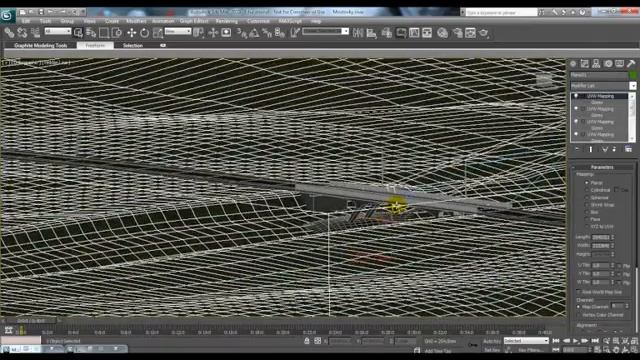Click the help search keyword field
Image resolution: width=640 pixels, height=360 pixels.
(501, 13)
